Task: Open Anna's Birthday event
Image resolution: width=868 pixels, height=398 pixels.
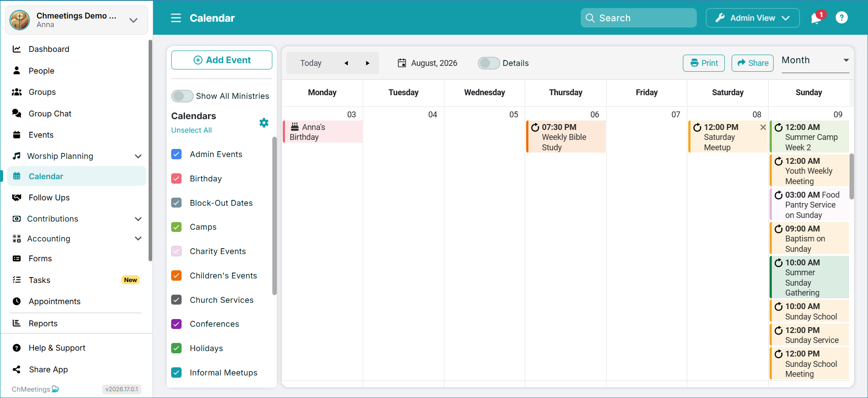Action: pos(323,132)
